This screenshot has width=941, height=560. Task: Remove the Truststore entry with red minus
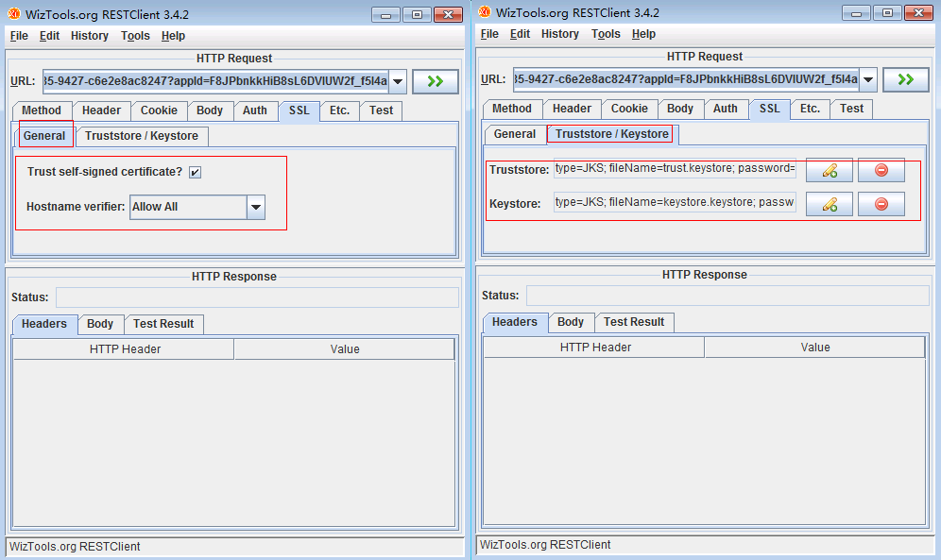pyautogui.click(x=881, y=170)
